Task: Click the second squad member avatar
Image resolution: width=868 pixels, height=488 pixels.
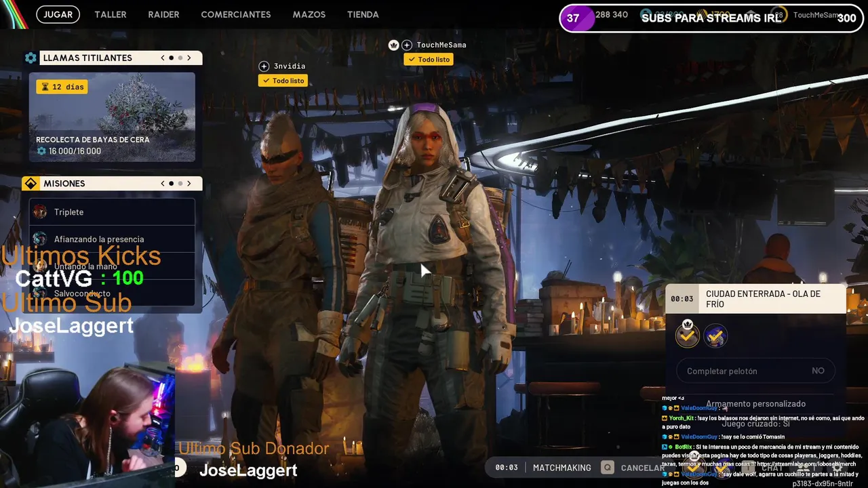Action: (715, 335)
